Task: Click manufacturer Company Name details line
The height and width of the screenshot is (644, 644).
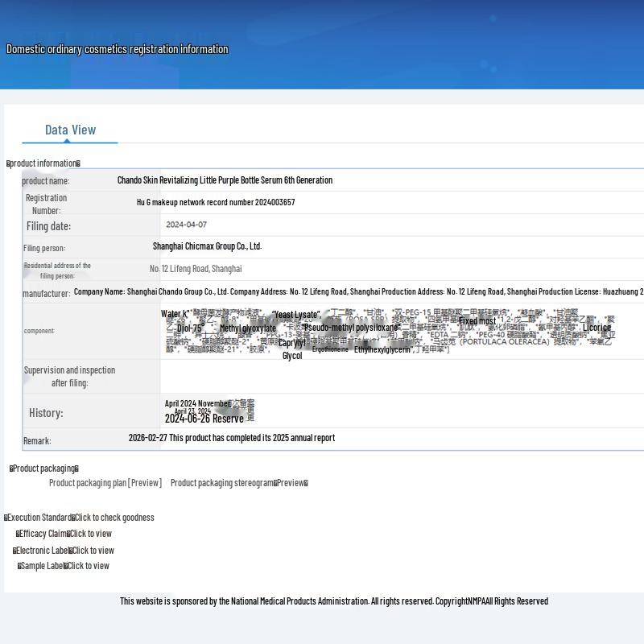Action: click(358, 291)
